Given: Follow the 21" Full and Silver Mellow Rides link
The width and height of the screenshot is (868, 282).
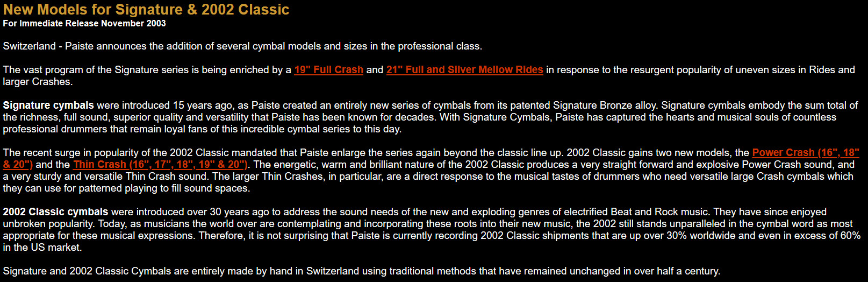Looking at the screenshot, I should point(464,70).
